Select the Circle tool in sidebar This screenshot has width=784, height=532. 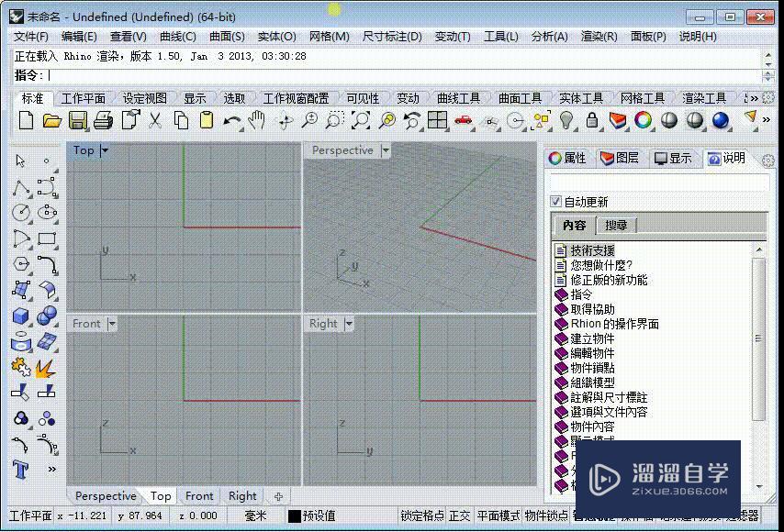pyautogui.click(x=21, y=213)
